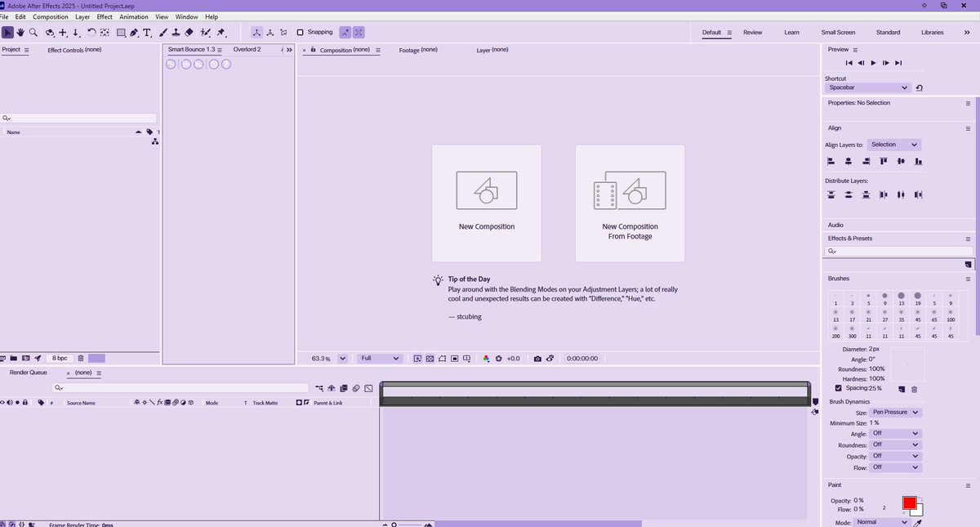This screenshot has height=527, width=980.
Task: Open the composition mini-flowchart icon in timeline
Action: [318, 388]
